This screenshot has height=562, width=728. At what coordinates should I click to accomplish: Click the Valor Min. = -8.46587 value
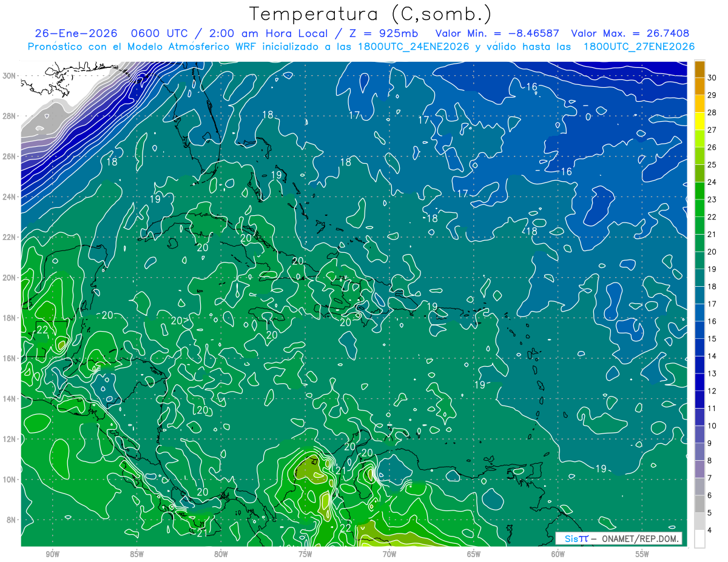(x=497, y=33)
